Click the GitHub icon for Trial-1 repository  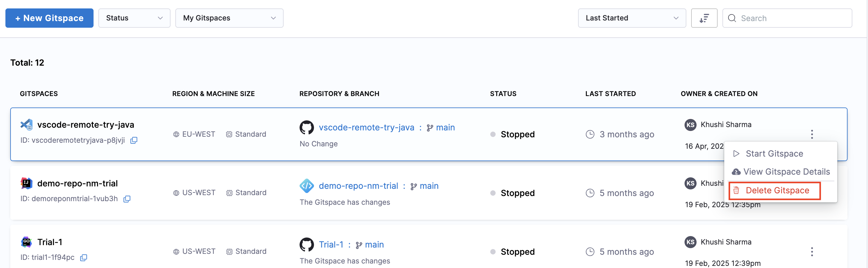(x=307, y=245)
